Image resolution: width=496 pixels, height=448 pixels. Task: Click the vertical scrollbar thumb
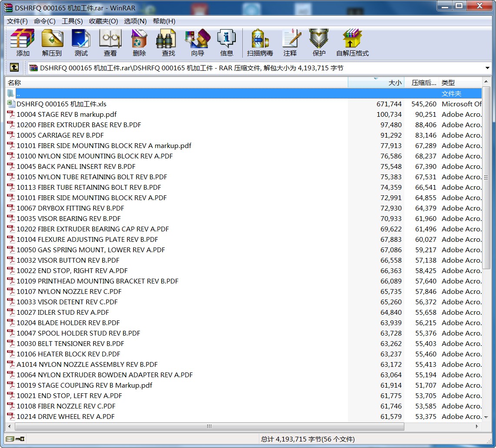486,178
